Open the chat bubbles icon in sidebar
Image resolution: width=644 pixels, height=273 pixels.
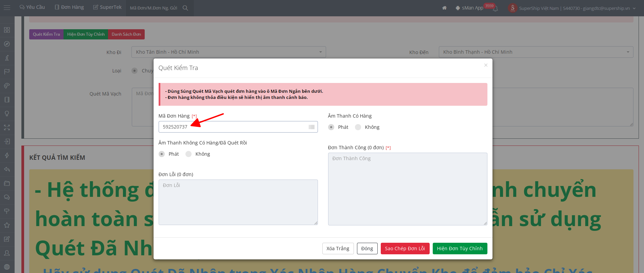click(x=7, y=197)
